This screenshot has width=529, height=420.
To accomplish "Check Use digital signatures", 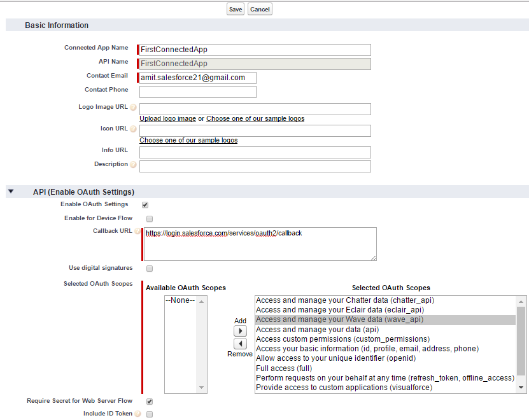I will tap(150, 269).
